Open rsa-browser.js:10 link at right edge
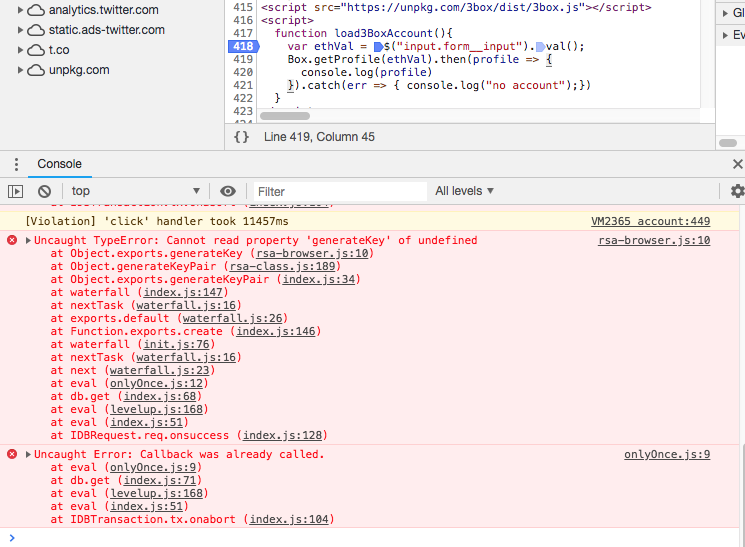Image resolution: width=745 pixels, height=547 pixels. click(654, 240)
